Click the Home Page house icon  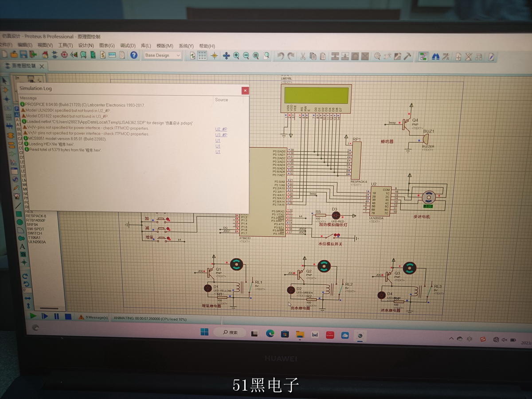point(45,55)
